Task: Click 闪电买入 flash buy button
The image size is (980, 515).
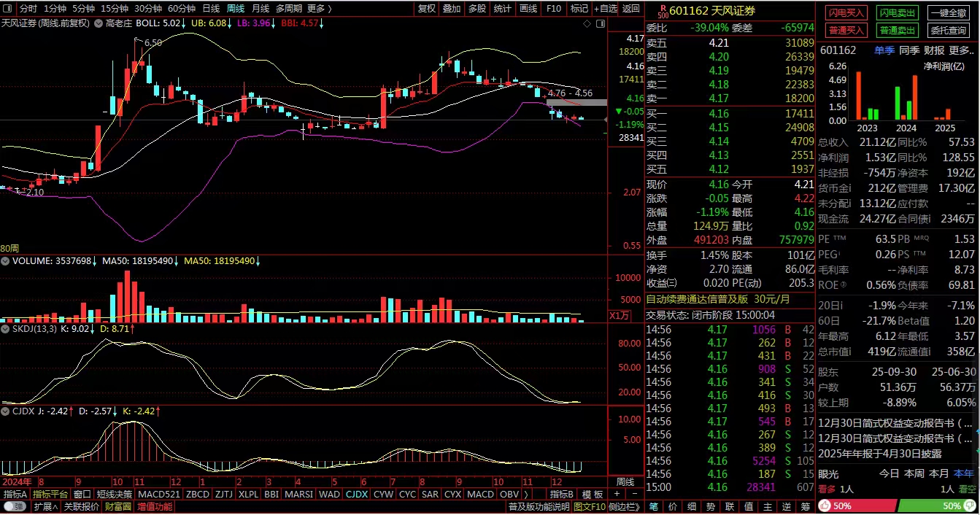Action: coord(846,14)
